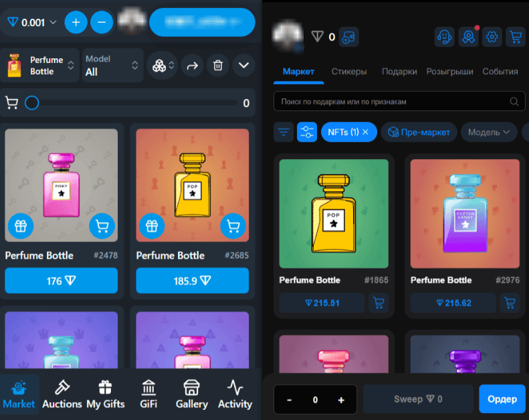Viewport: 529px width, 420px height.
Task: Click the blue minus button beside 0.001
Action: (x=102, y=22)
